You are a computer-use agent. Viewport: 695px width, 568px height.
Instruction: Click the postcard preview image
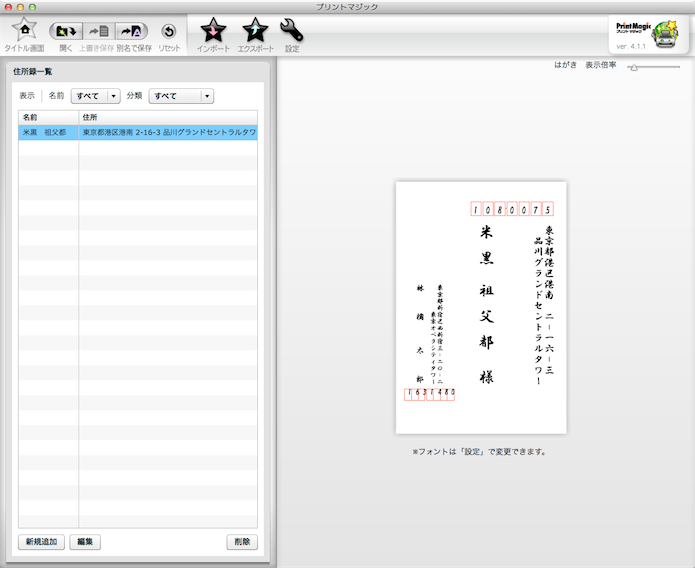tap(480, 307)
